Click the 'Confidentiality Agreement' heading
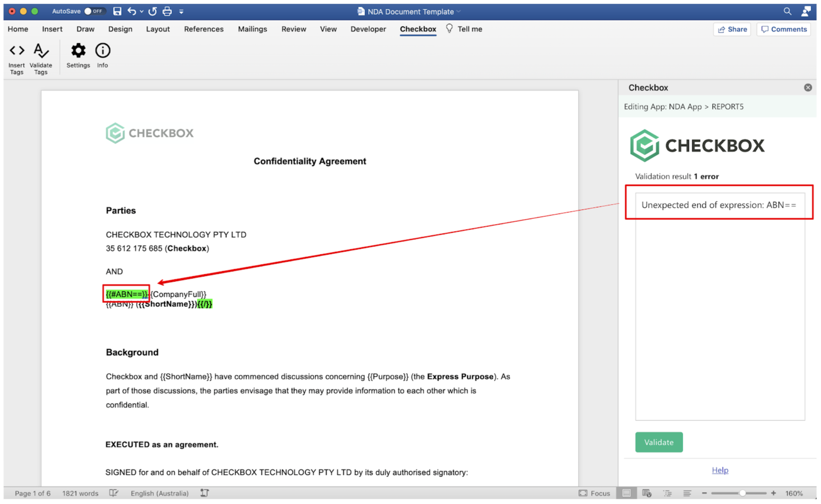 pos(310,161)
